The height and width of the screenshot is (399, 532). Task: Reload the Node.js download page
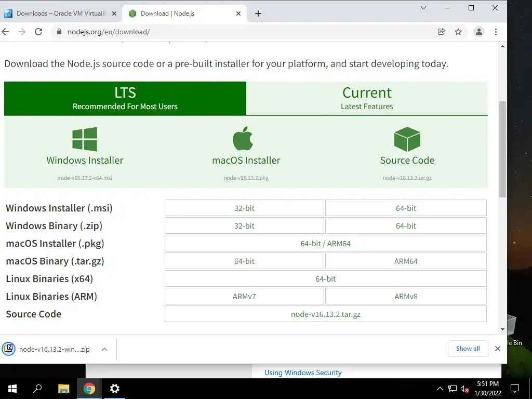pyautogui.click(x=38, y=32)
